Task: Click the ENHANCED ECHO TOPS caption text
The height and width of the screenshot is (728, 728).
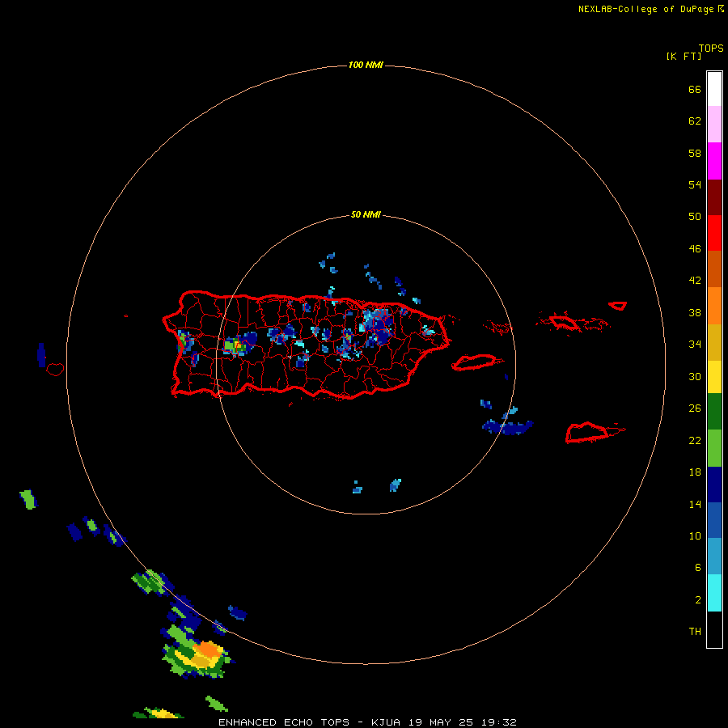Action: pyautogui.click(x=284, y=722)
